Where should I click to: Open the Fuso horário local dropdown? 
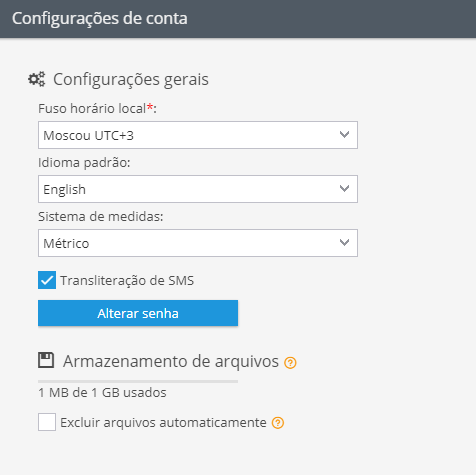point(198,135)
